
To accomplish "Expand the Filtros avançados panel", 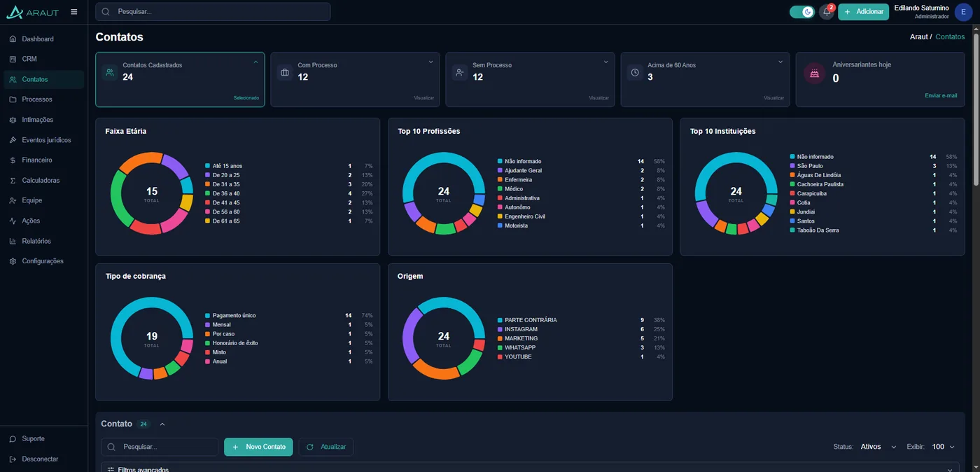I will pos(530,467).
